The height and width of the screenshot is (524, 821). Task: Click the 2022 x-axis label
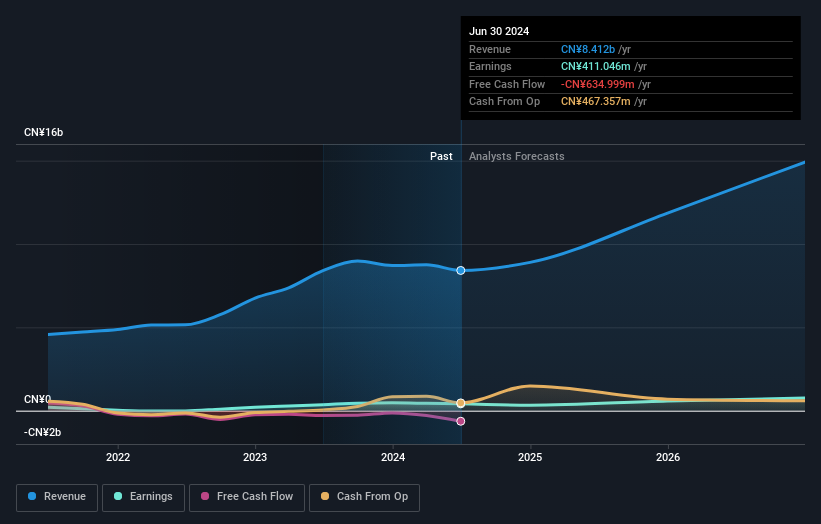click(x=118, y=457)
